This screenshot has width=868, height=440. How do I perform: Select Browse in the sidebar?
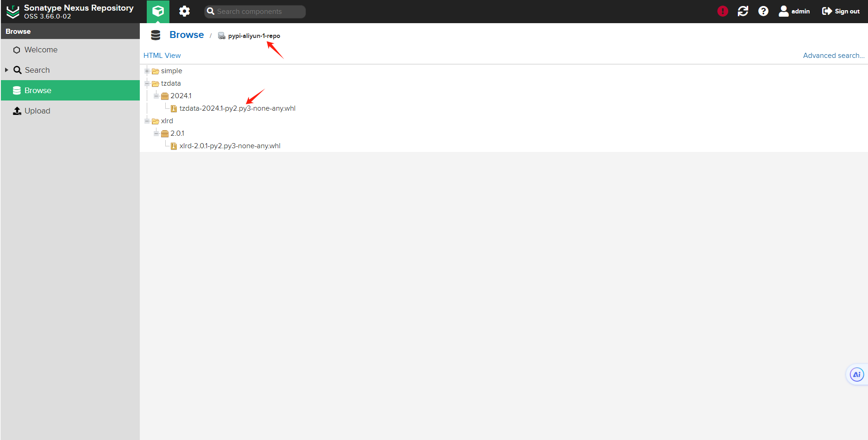pyautogui.click(x=70, y=90)
